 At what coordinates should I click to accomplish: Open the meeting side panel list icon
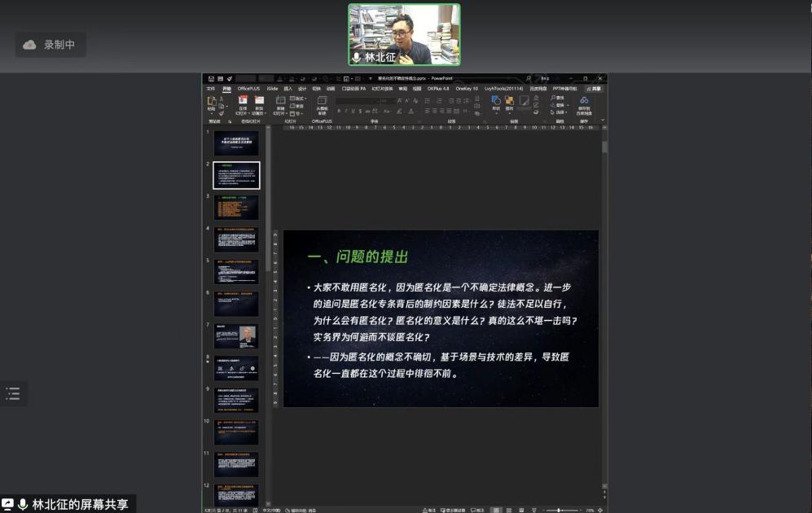point(13,394)
